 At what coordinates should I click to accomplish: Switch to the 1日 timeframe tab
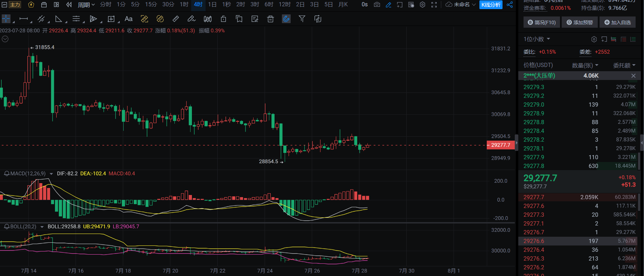click(212, 5)
